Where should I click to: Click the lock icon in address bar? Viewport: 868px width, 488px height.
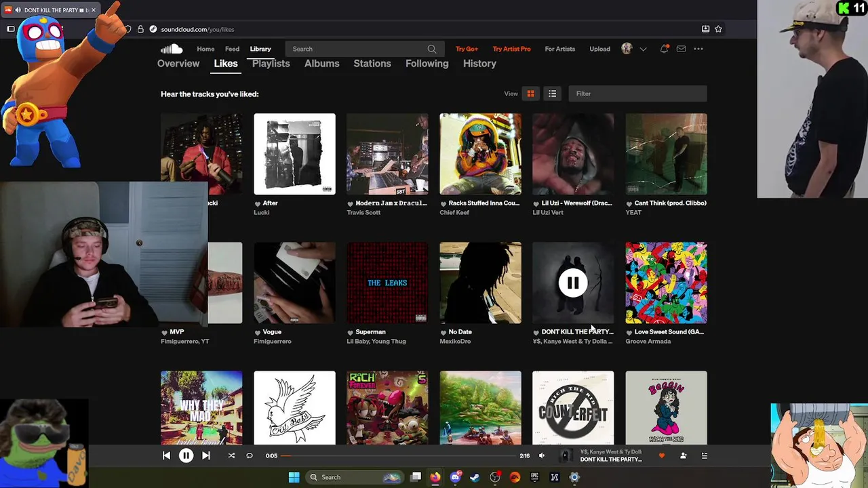pos(140,29)
